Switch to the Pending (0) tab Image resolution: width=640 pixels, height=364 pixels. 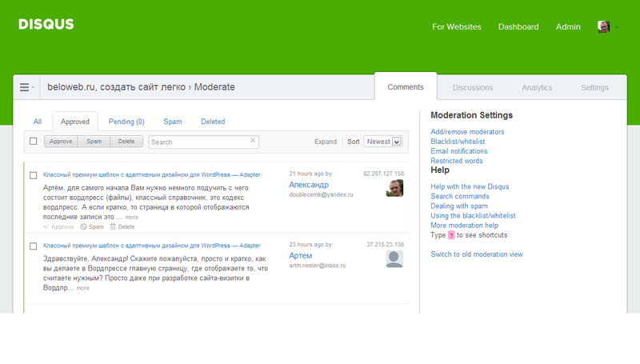(126, 122)
